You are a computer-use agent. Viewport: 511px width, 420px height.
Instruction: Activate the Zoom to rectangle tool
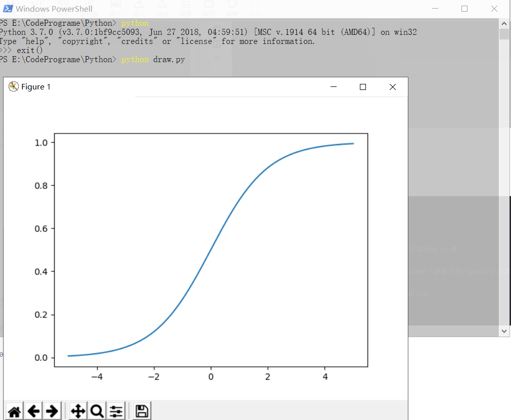[97, 411]
